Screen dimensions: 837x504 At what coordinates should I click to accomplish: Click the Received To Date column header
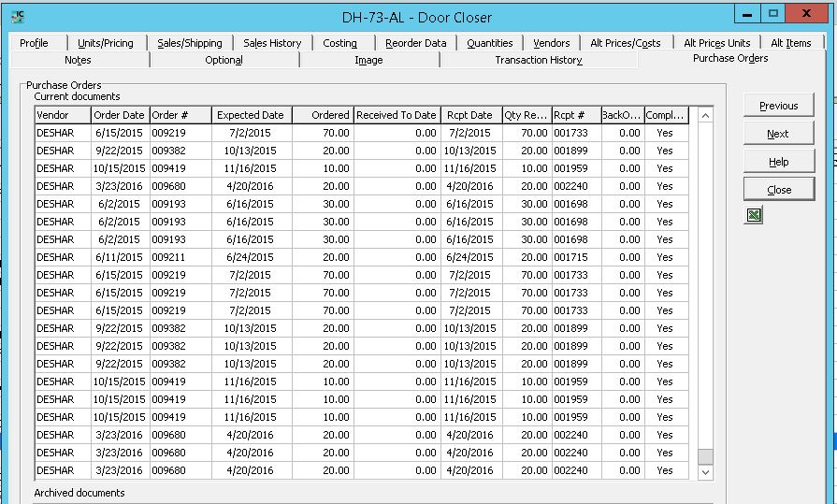pos(396,115)
